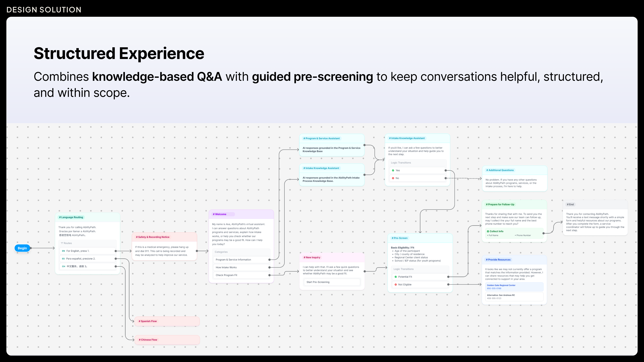The height and width of the screenshot is (362, 644).
Task: Click red X icon beside Not Eligible
Action: pos(396,285)
